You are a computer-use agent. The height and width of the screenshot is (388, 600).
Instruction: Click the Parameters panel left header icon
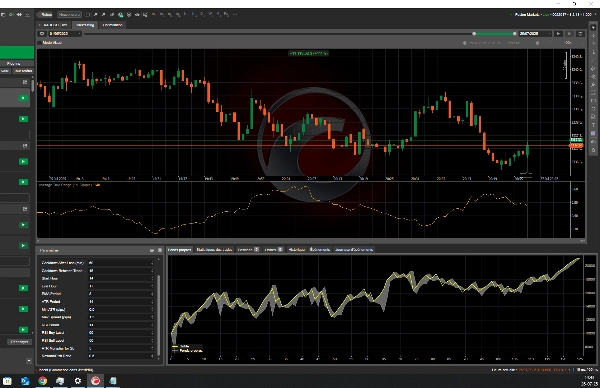[x=152, y=250]
